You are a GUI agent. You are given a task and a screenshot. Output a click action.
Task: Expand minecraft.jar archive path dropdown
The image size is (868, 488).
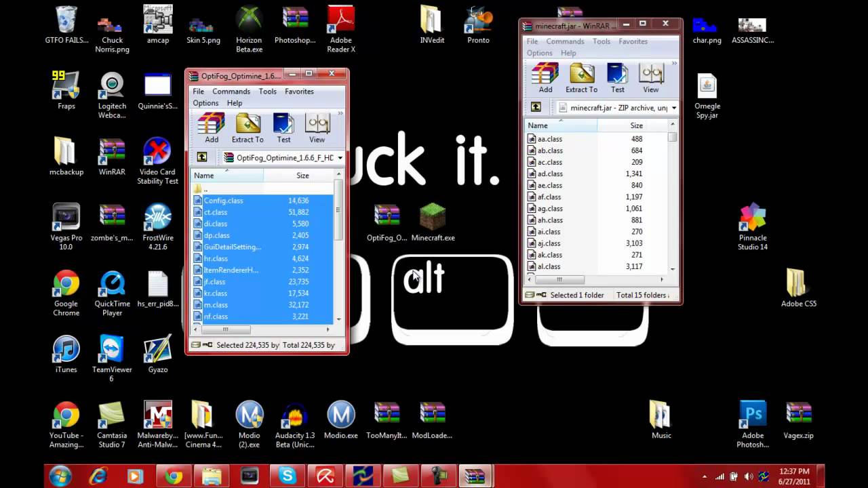(x=673, y=108)
